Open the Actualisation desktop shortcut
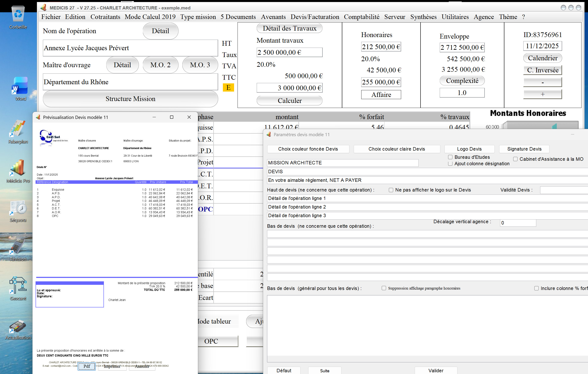588x374 pixels. point(18,330)
